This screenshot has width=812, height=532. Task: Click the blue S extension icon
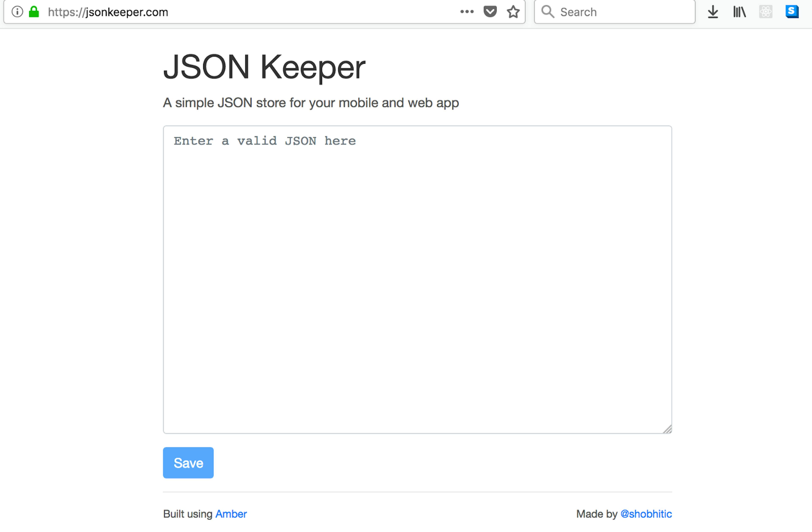[792, 12]
